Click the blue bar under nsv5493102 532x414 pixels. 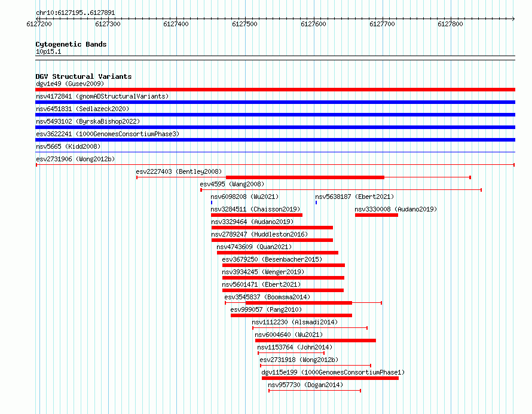tap(275, 127)
